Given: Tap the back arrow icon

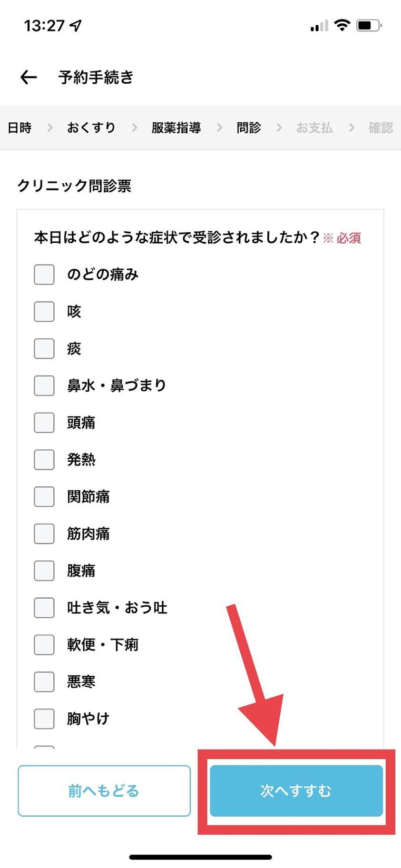Looking at the screenshot, I should tap(29, 77).
